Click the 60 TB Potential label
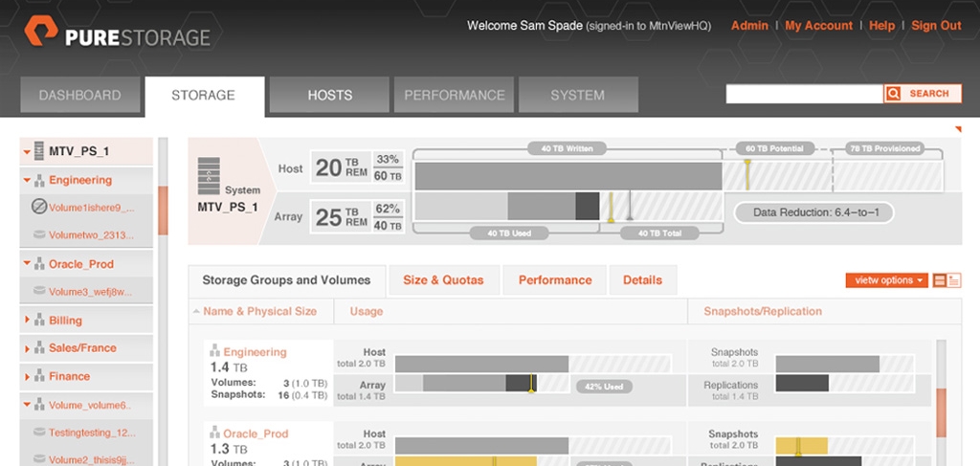Image resolution: width=980 pixels, height=466 pixels. (x=775, y=148)
